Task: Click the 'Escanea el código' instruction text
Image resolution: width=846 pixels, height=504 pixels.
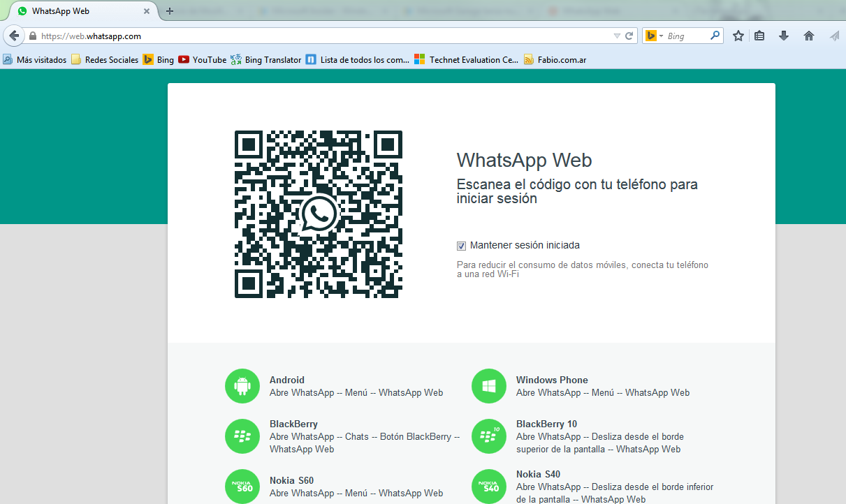Action: click(x=577, y=191)
